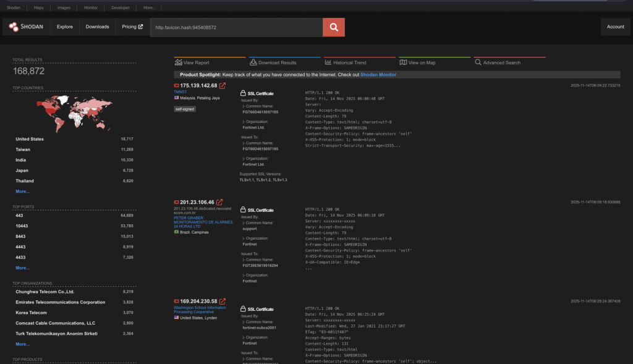Expand Top Countries with More link
633x364 pixels.
pos(22,192)
